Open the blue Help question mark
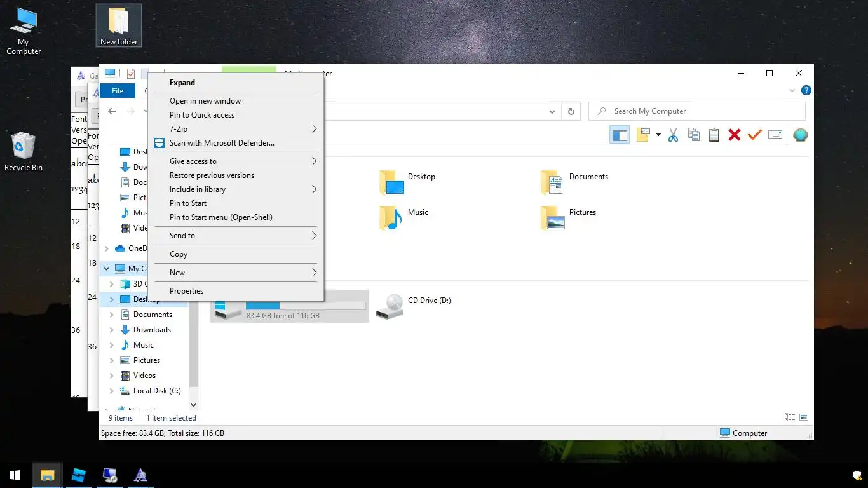868x488 pixels. point(806,91)
